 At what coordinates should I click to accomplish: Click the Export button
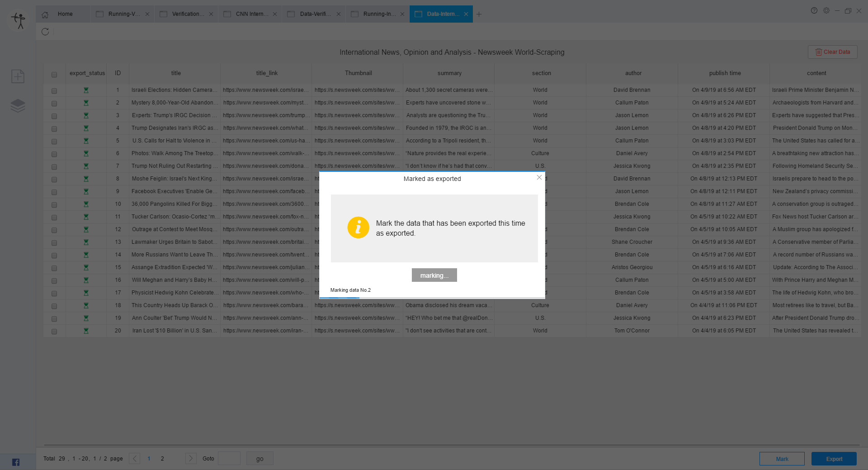[x=834, y=459]
